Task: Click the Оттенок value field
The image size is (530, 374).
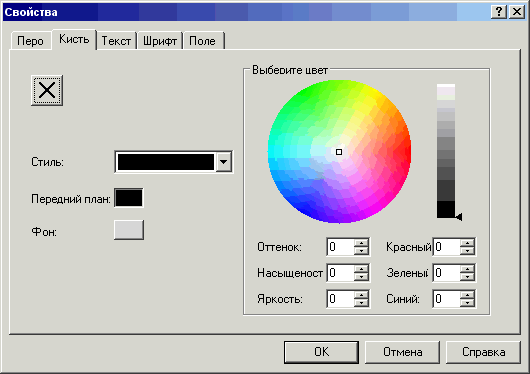Action: pos(341,247)
